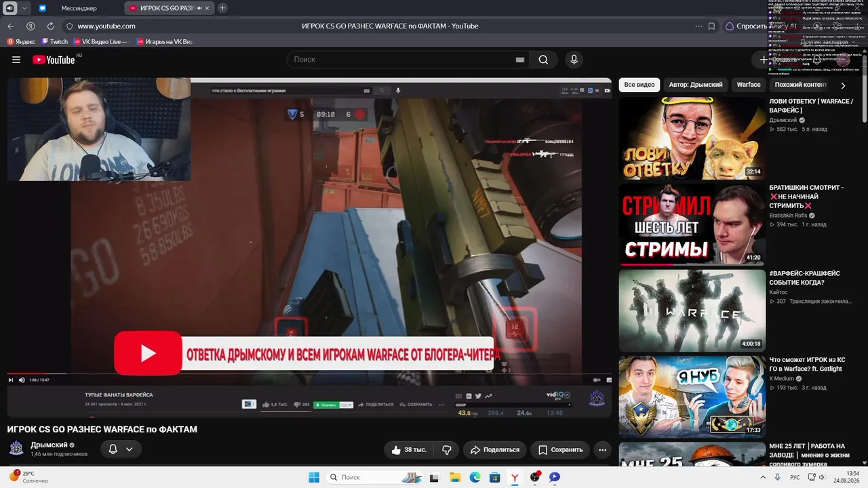Click the taskbar Поиск search box
Screen dimensions: 868x488
[375, 477]
